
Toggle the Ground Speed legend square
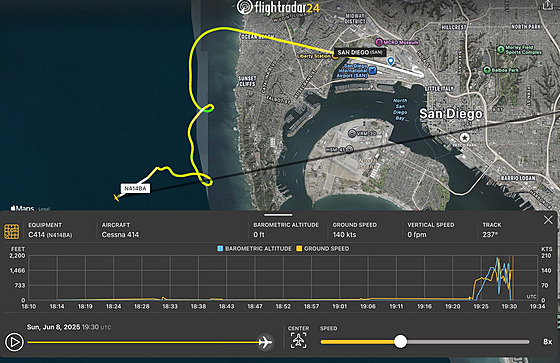(299, 248)
